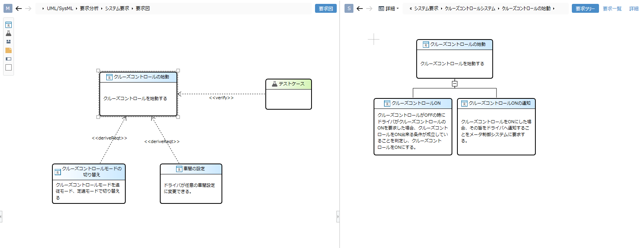644x248 pixels.
Task: Click the 要求ツリー tab button
Action: click(x=585, y=9)
